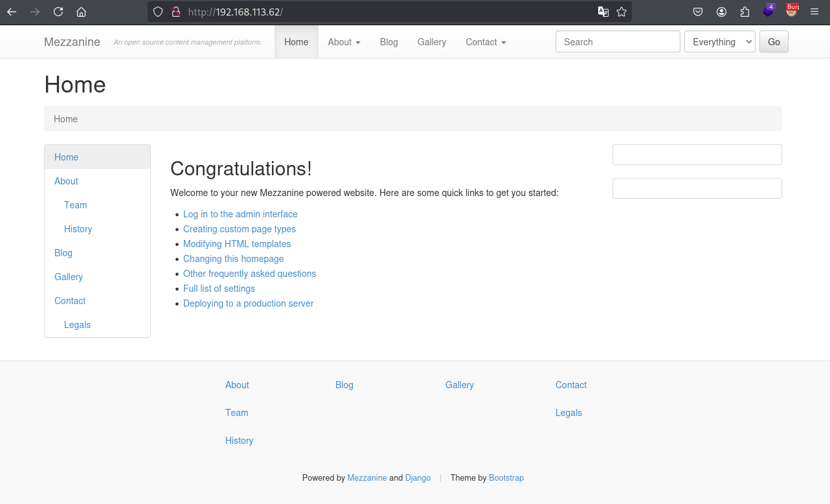Go to the browser home icon
Viewport: 830px width, 504px height.
tap(81, 12)
